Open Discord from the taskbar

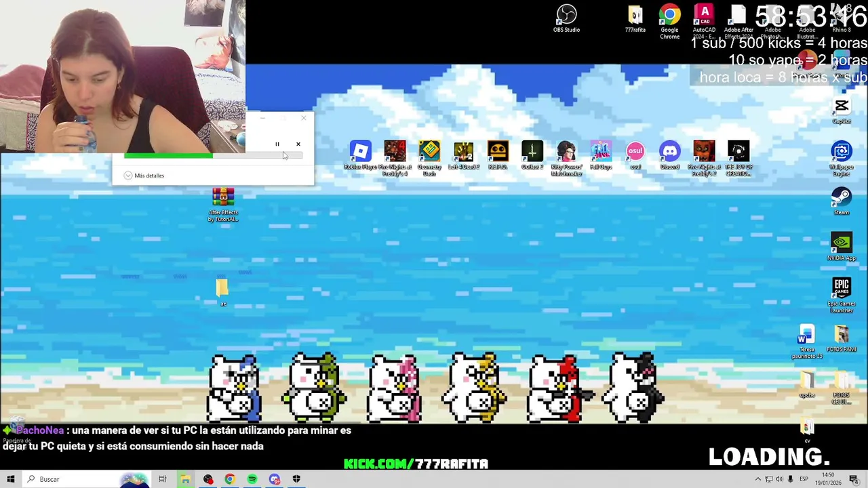point(275,479)
